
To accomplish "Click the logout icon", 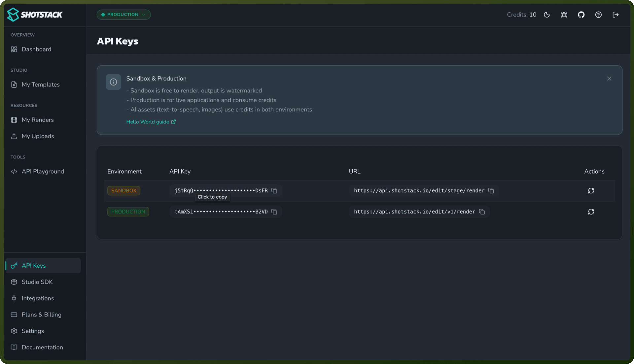I will [x=616, y=15].
